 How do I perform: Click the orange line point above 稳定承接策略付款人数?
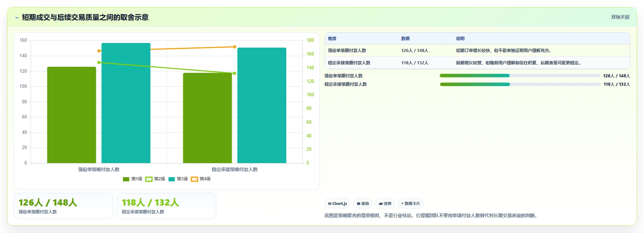(235, 47)
